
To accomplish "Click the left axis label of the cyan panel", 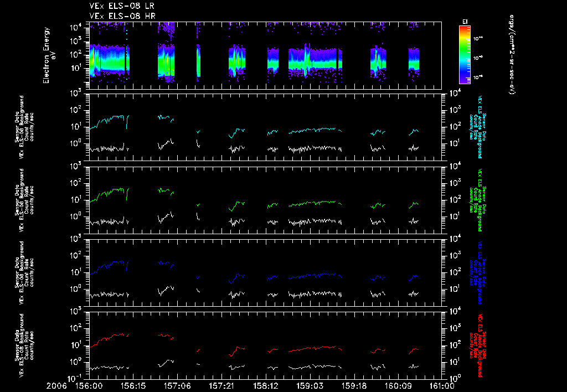I will pyautogui.click(x=24, y=127).
